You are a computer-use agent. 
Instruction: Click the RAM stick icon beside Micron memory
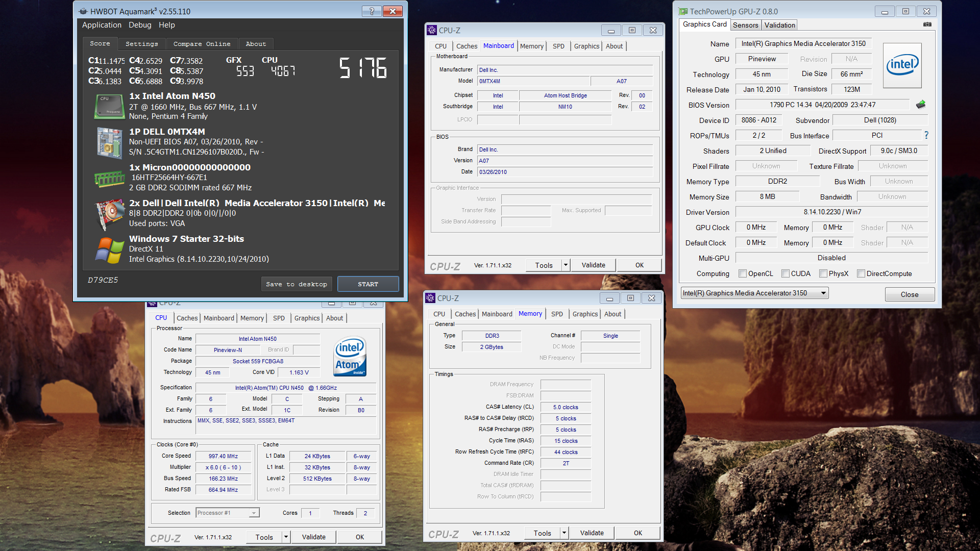109,179
